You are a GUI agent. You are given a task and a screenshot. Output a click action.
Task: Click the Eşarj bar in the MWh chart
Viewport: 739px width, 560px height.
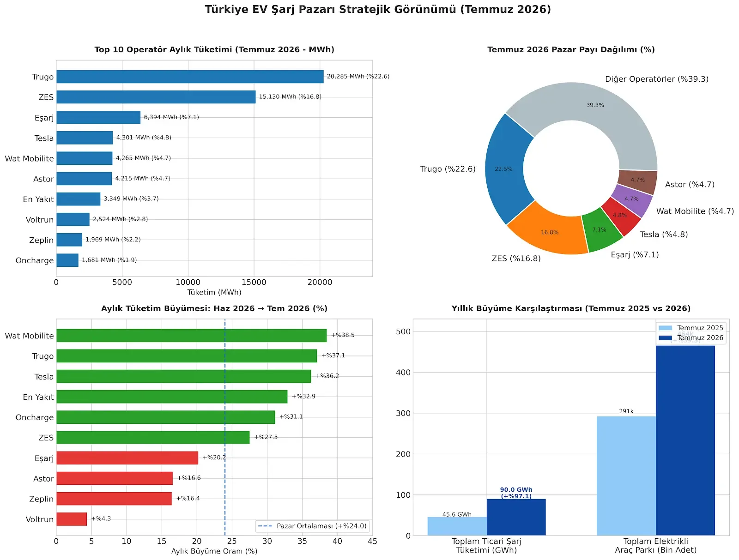(98, 117)
